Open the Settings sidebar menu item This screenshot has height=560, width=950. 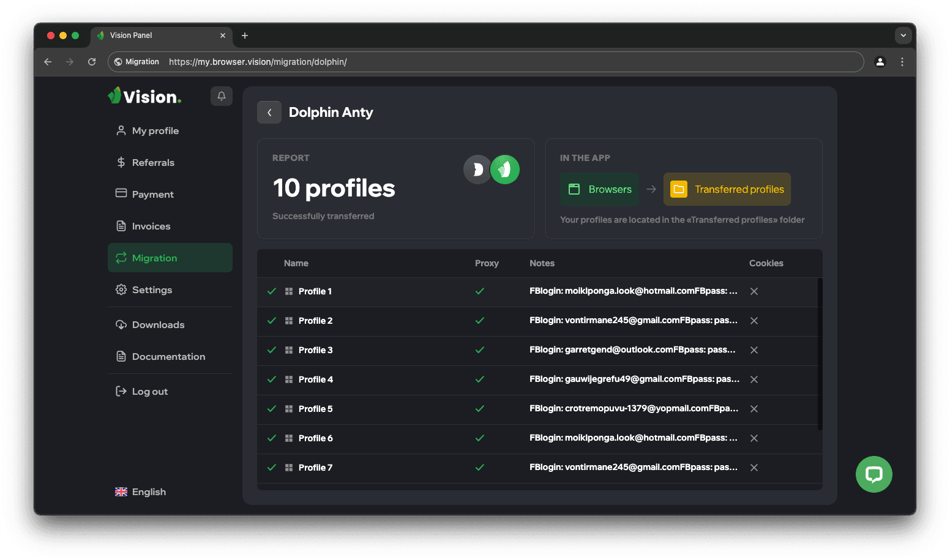click(152, 290)
